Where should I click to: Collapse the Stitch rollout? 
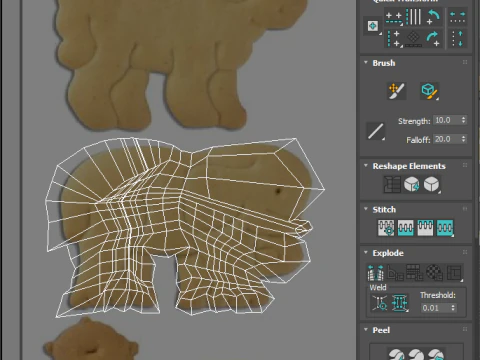tap(366, 209)
